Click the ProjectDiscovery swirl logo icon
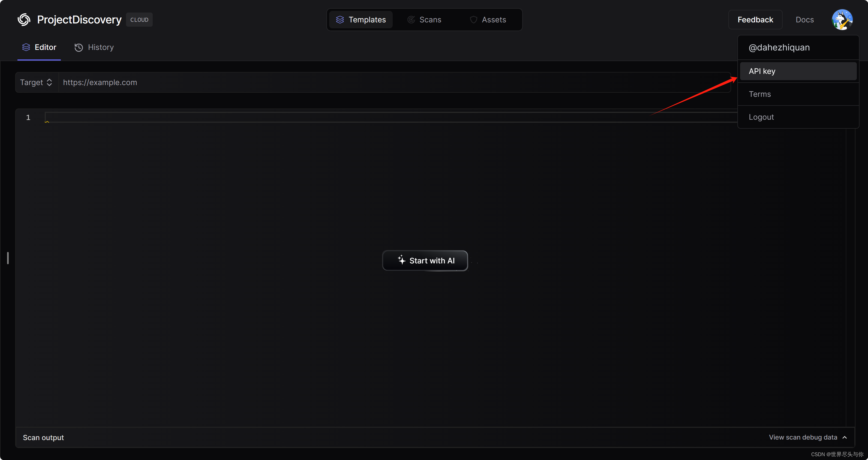 point(24,20)
